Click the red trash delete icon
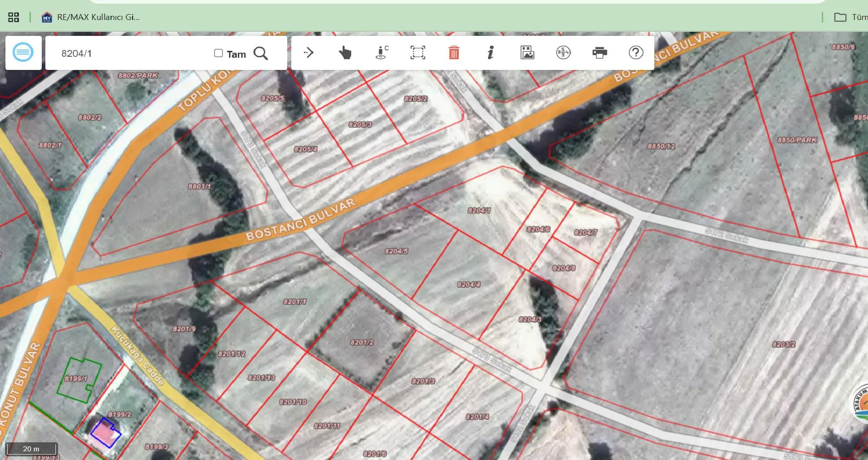This screenshot has height=460, width=868. click(454, 53)
